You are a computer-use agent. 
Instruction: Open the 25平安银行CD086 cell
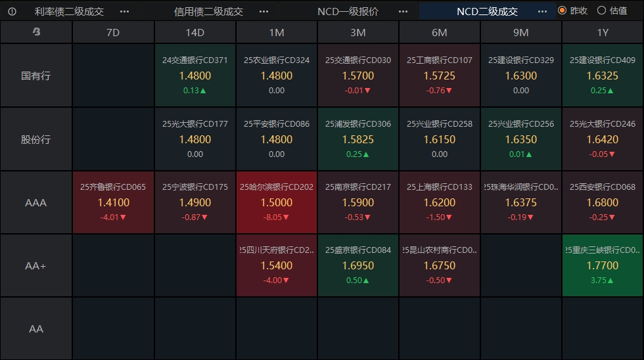(277, 139)
